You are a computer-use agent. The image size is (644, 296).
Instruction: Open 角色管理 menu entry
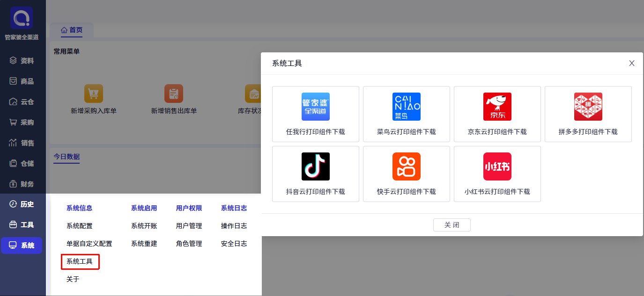(189, 244)
